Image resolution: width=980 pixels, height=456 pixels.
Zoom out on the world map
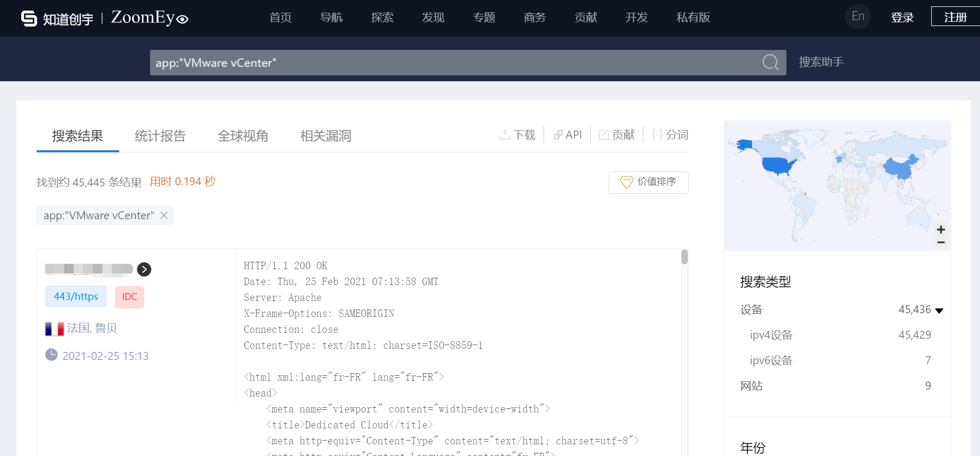point(941,243)
